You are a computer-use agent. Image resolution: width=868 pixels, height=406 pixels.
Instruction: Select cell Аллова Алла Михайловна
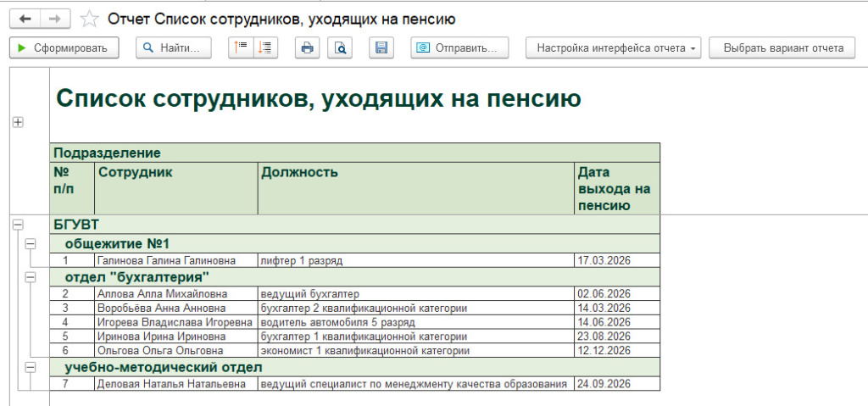click(x=176, y=293)
